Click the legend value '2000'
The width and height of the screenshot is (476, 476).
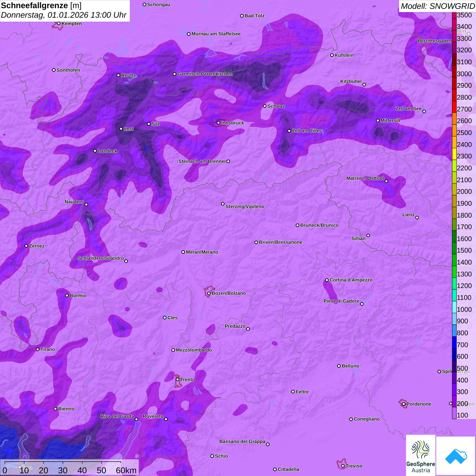pyautogui.click(x=464, y=191)
